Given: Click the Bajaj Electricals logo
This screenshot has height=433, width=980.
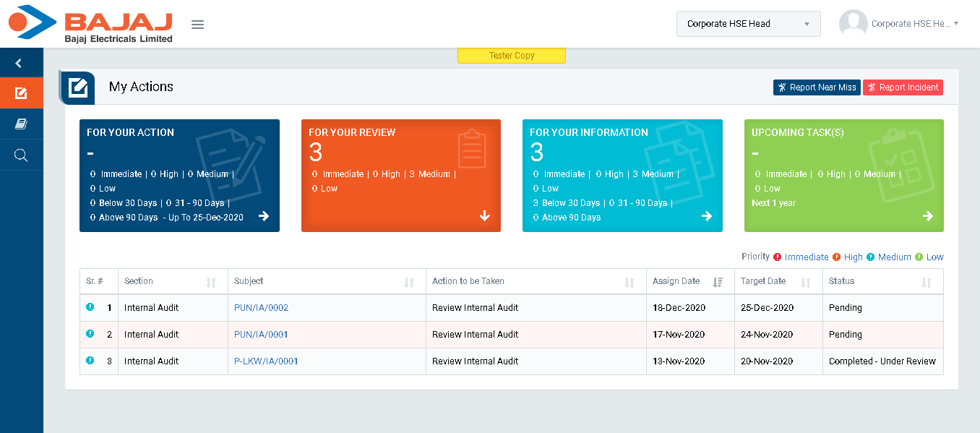Looking at the screenshot, I should (x=90, y=24).
